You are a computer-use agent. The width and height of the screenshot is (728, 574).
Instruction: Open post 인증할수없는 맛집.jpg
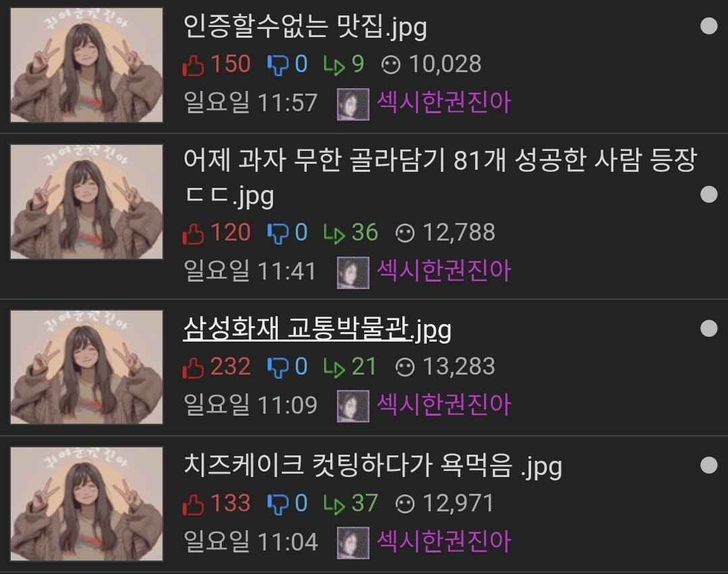[x=305, y=27]
